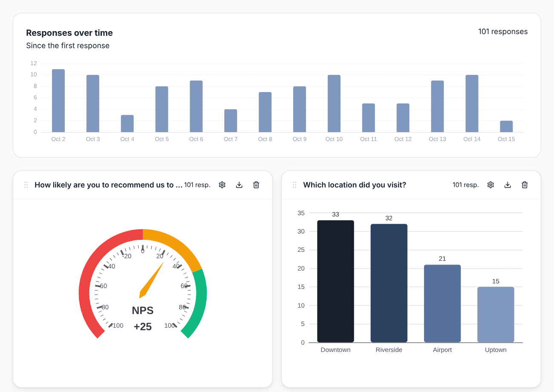The width and height of the screenshot is (554, 392).
Task: Select the Uptown bar in location chart
Action: (x=496, y=314)
